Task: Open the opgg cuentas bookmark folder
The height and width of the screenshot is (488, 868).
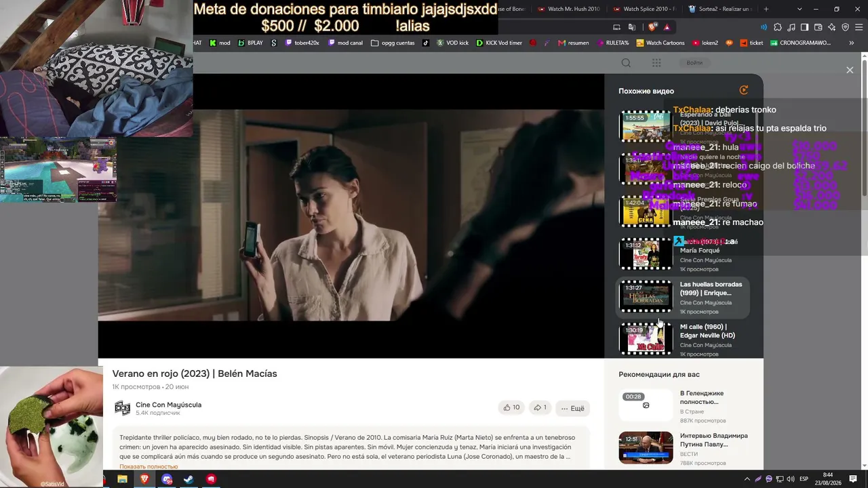Action: [393, 43]
